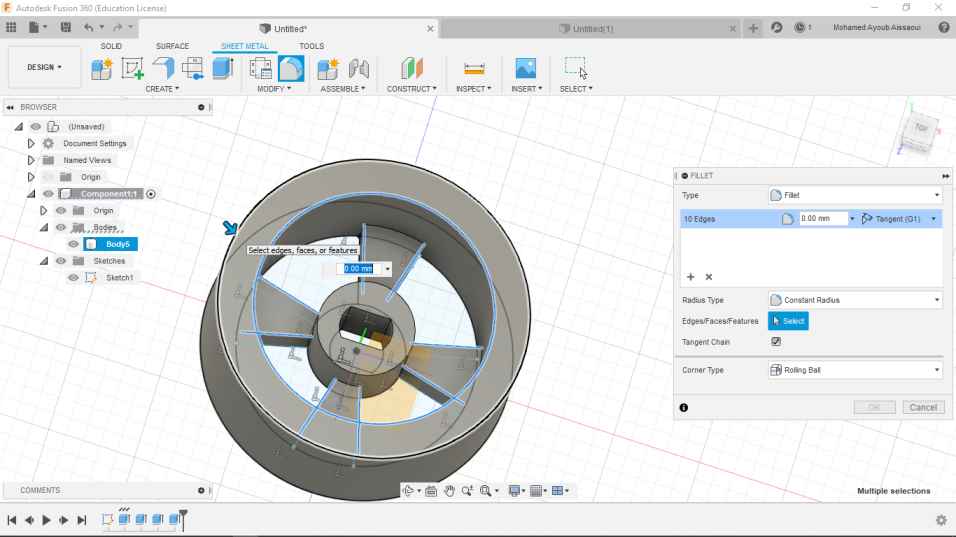Toggle the Tangent Chain checkbox
Screen dimensions: 956x537
[x=776, y=341]
